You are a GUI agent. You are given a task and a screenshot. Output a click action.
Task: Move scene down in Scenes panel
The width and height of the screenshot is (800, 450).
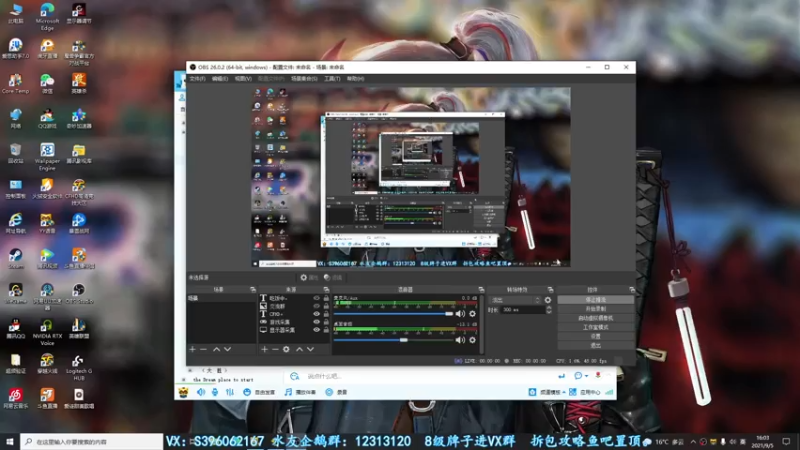228,349
